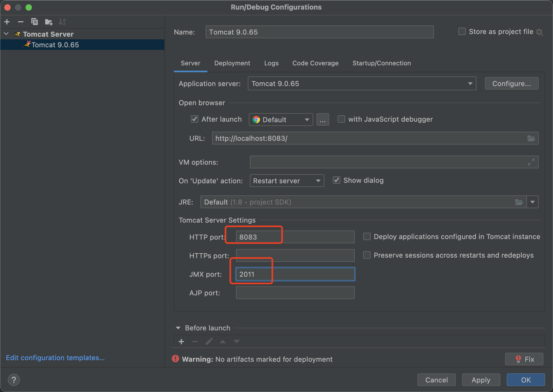Screen dimensions: 553x392
Task: Click the AJP port field
Action: 295,293
